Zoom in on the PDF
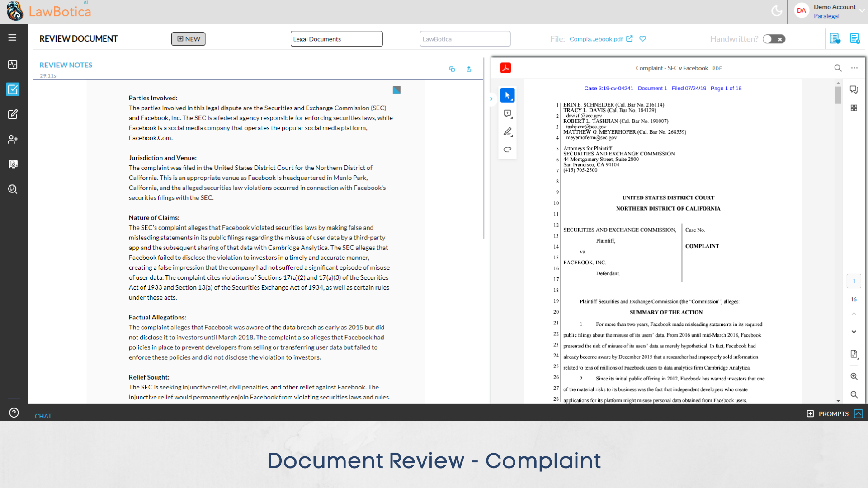The image size is (868, 488). click(x=854, y=376)
